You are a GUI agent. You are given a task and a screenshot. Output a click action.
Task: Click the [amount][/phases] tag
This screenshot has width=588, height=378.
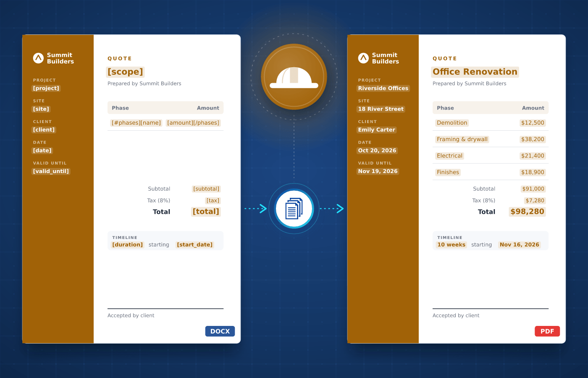(x=193, y=123)
